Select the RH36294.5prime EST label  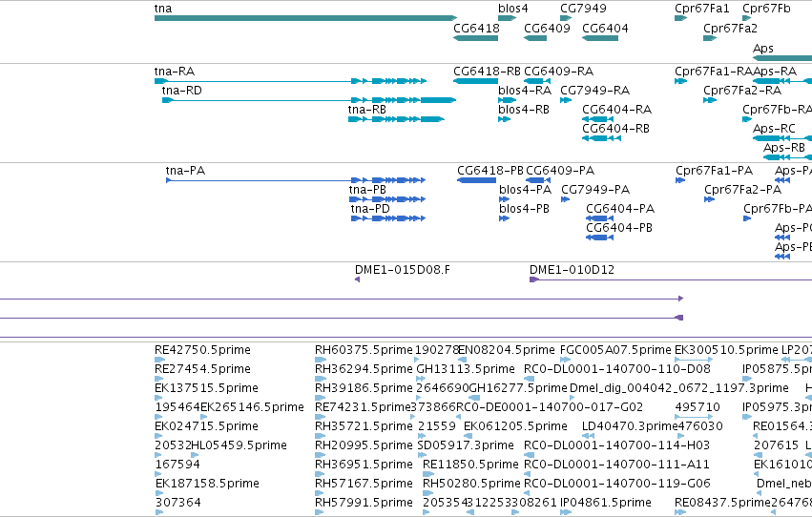coord(364,369)
